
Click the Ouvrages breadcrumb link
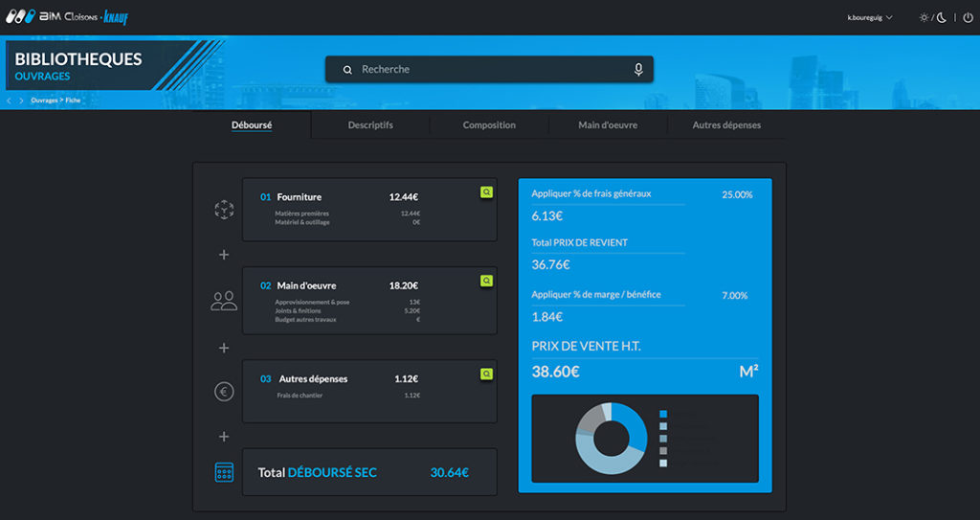(44, 101)
